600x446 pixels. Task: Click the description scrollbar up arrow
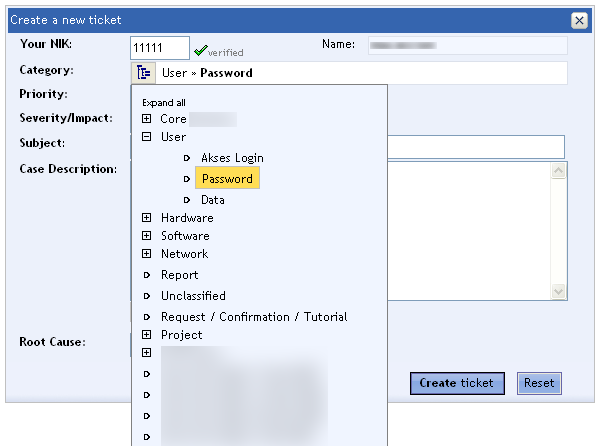tap(559, 171)
